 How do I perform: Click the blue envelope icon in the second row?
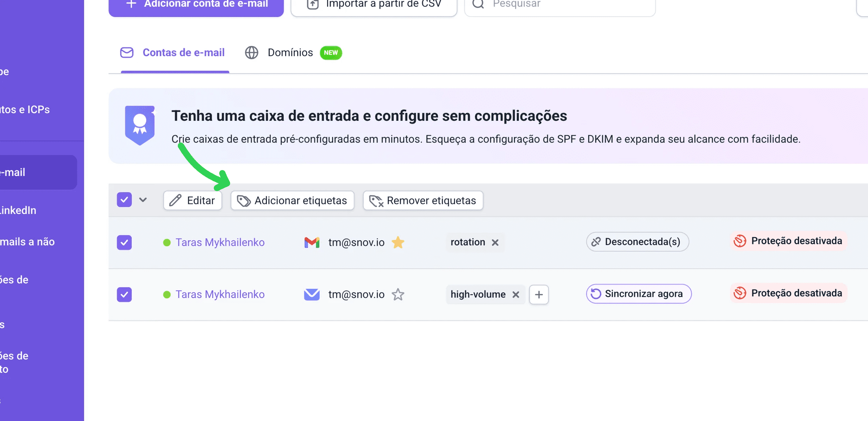[x=312, y=294]
